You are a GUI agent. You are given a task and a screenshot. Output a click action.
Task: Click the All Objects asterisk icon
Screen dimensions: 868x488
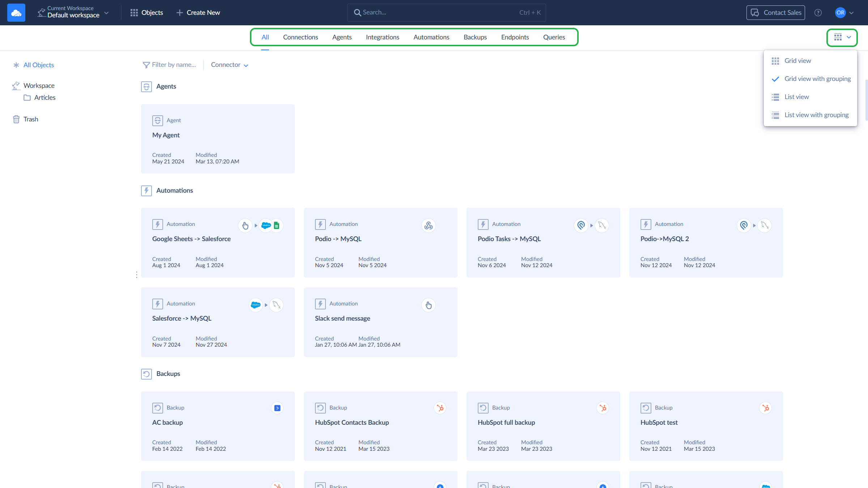16,65
